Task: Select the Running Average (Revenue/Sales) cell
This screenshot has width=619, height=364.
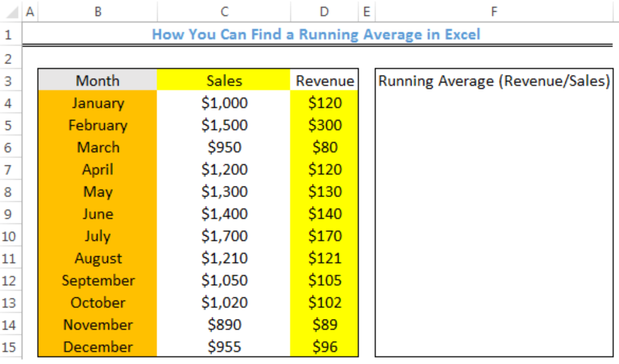Action: [x=494, y=80]
